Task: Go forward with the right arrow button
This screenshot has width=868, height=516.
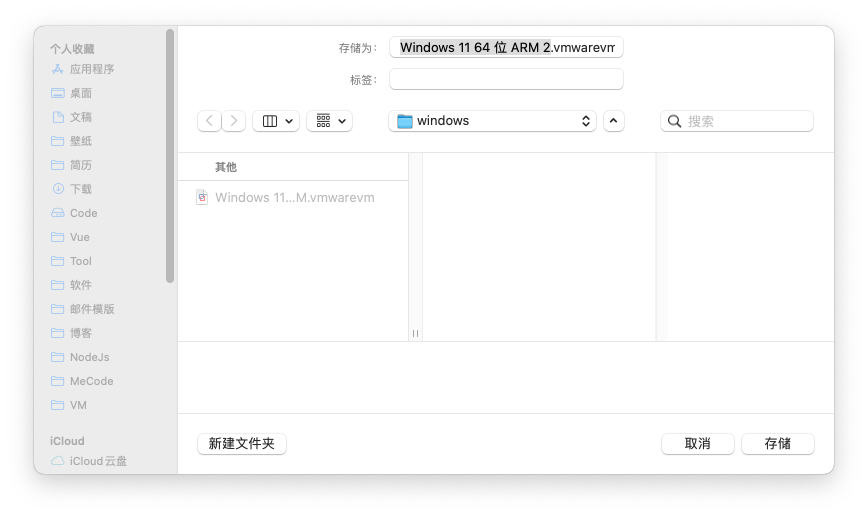Action: point(234,121)
